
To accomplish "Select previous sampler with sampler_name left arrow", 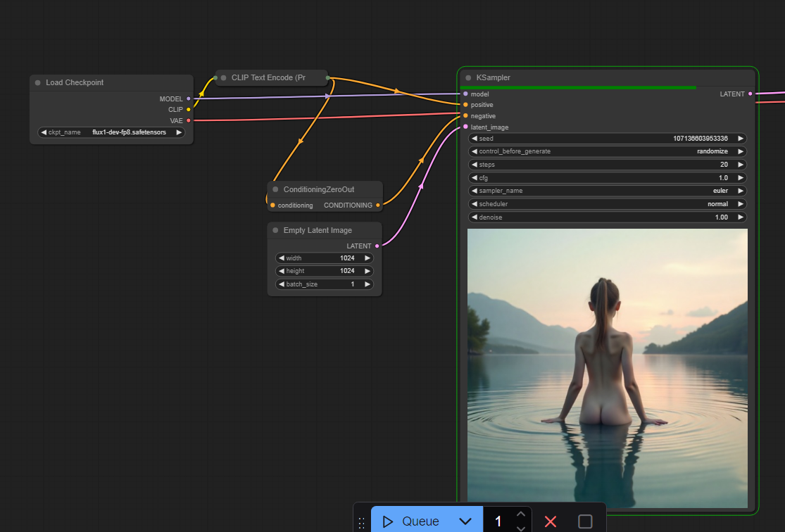I will (474, 191).
